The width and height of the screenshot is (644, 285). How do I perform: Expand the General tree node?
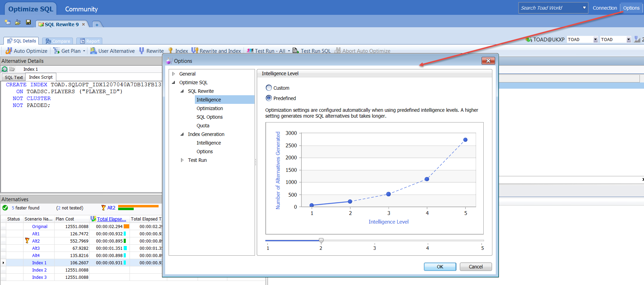click(173, 74)
